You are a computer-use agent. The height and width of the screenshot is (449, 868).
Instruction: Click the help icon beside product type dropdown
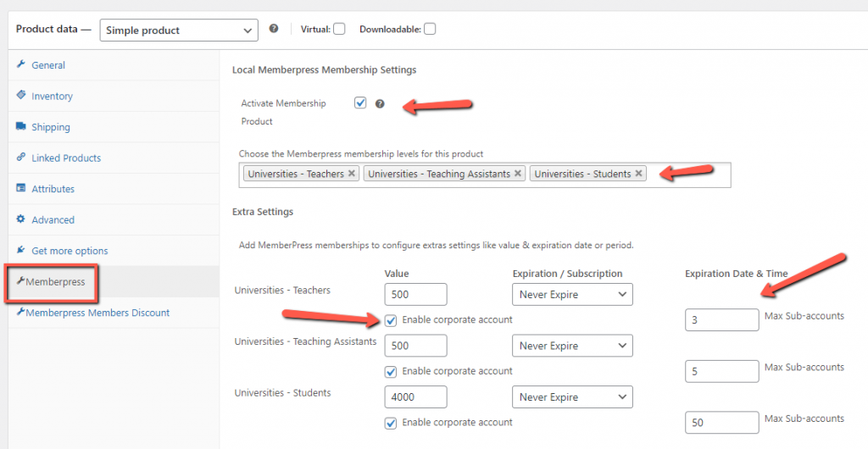tap(274, 29)
